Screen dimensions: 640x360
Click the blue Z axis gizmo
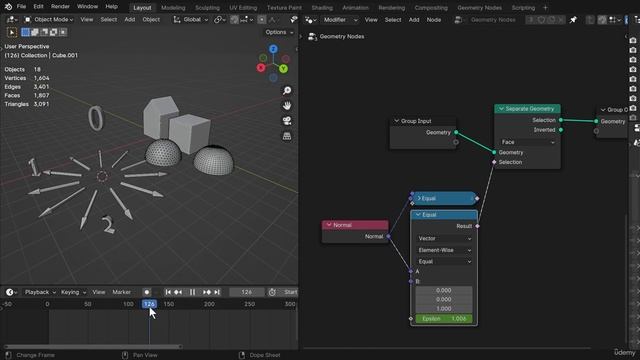pos(273,49)
